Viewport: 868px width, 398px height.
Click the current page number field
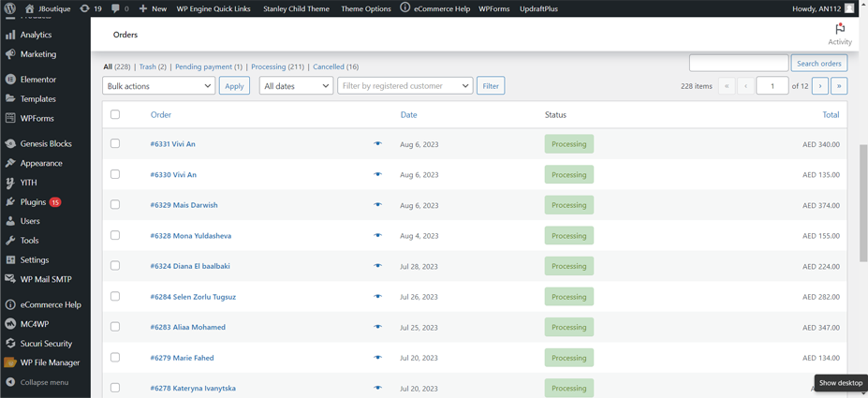772,86
